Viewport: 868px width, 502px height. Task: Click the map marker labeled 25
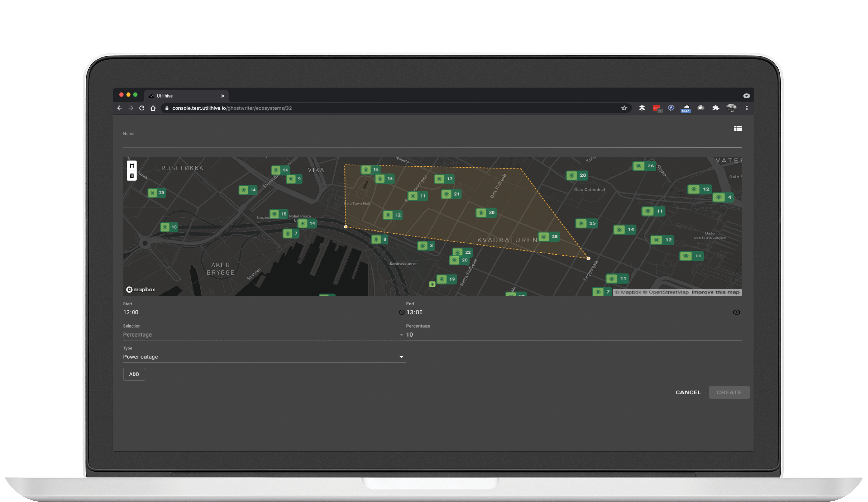click(587, 223)
